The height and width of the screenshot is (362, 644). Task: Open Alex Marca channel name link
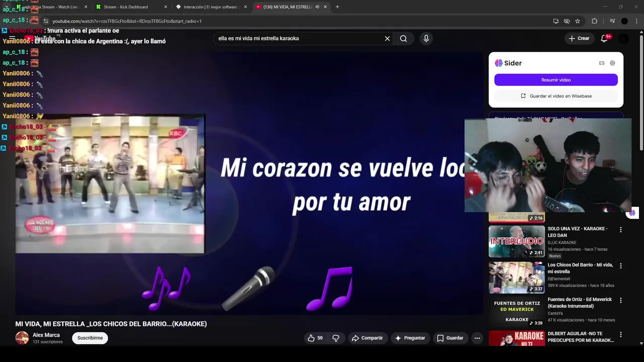46,335
